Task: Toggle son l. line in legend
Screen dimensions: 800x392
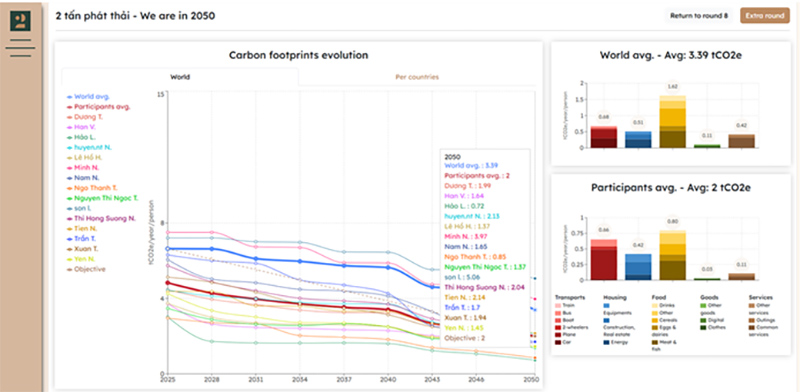Action: click(x=80, y=208)
